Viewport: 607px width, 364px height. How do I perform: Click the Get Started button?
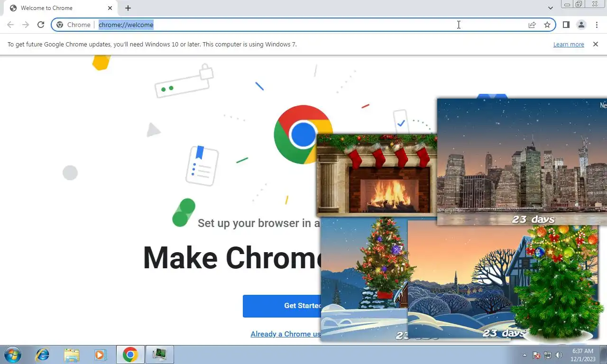pyautogui.click(x=282, y=306)
